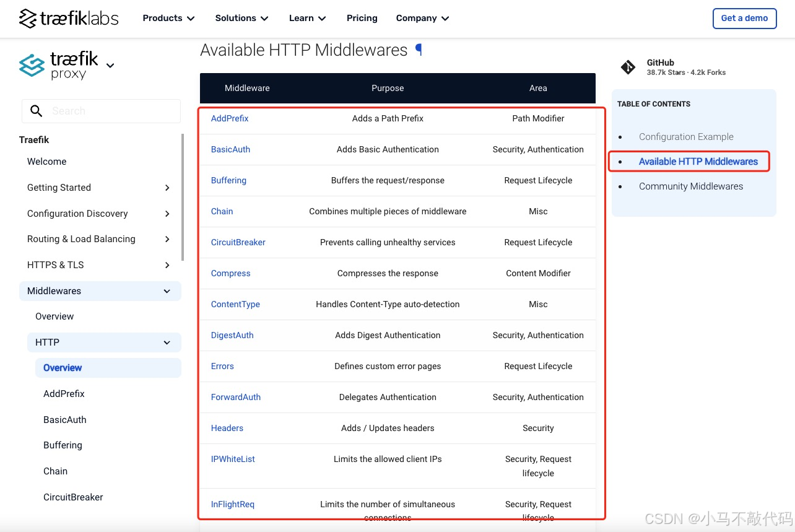Open the Welcome page in sidebar

click(47, 162)
